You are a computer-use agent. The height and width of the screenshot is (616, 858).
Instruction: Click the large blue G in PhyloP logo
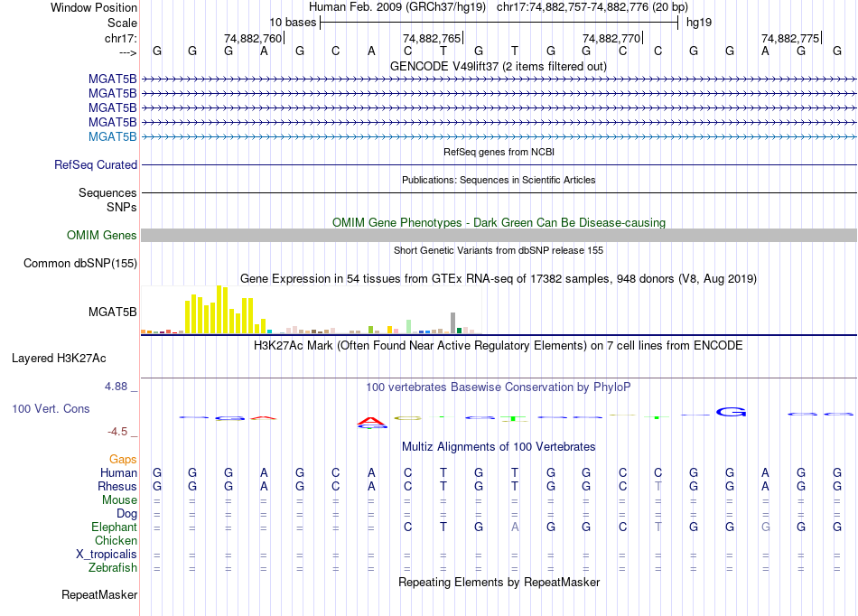(x=731, y=411)
